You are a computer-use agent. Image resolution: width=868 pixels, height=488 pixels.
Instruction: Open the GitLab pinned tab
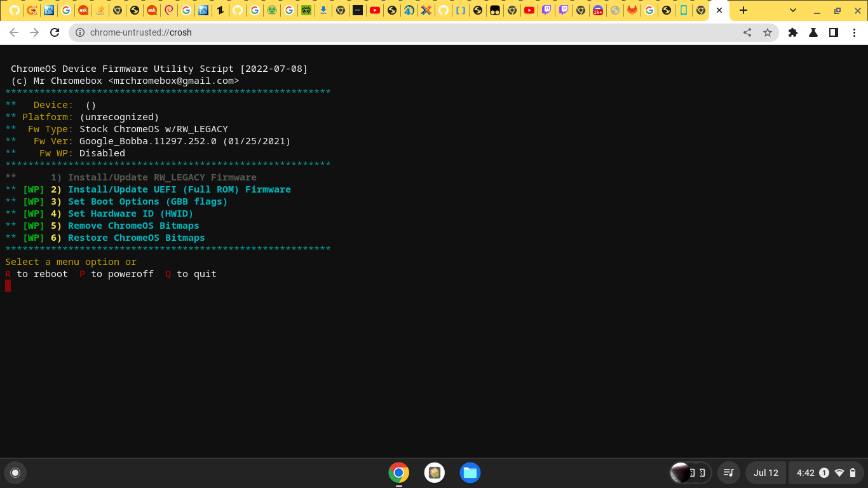tap(632, 10)
